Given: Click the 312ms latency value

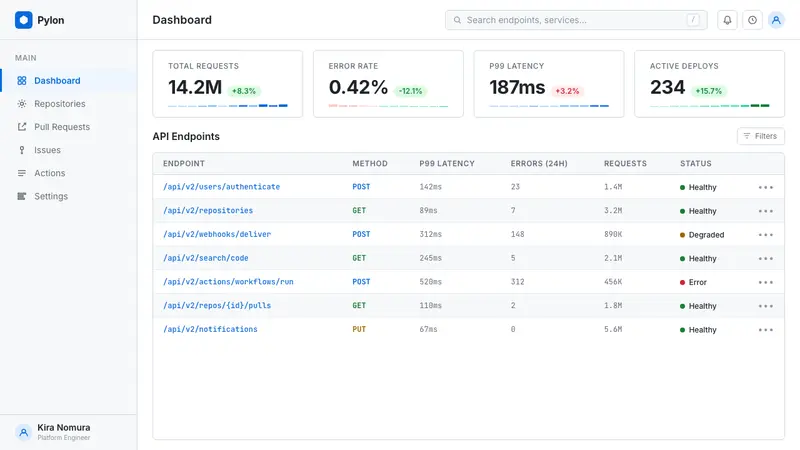Looking at the screenshot, I should coord(431,234).
